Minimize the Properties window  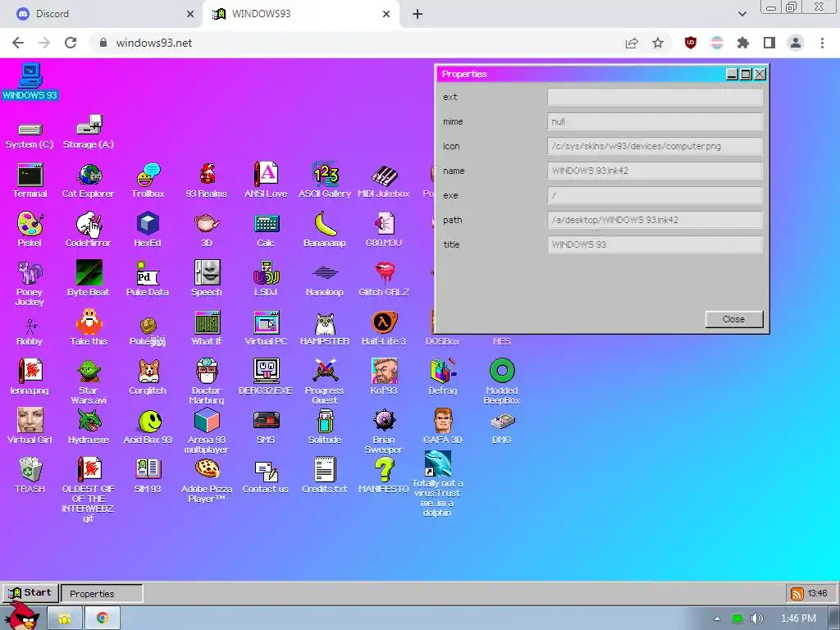tap(732, 74)
